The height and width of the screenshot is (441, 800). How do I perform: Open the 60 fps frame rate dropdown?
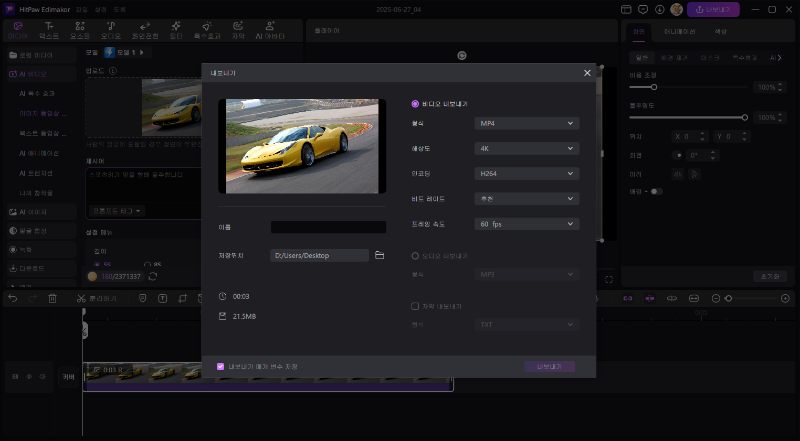coord(526,224)
